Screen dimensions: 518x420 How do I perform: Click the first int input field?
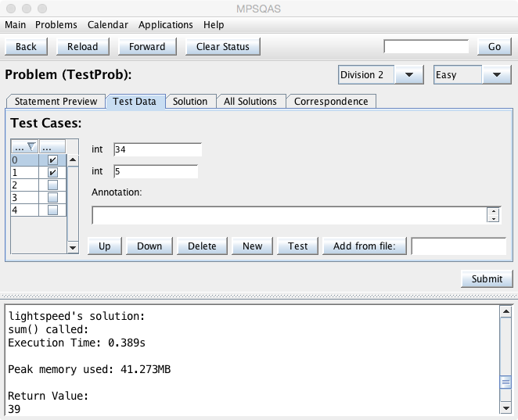[x=157, y=149]
